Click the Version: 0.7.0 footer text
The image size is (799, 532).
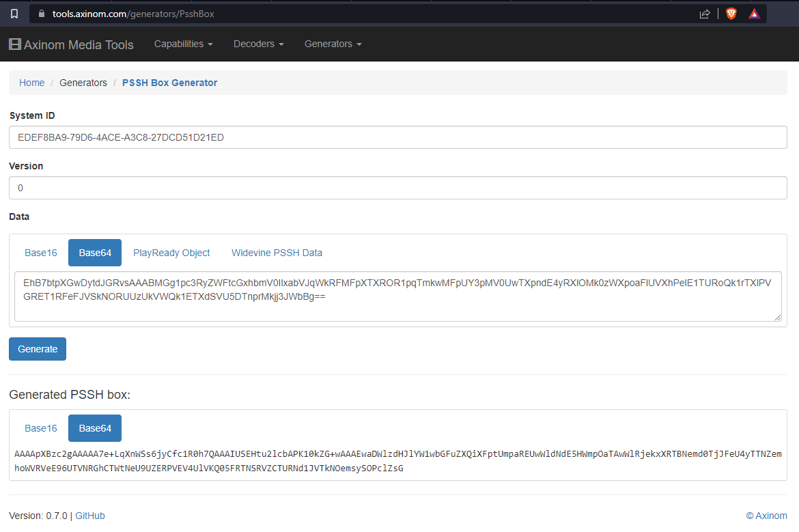tap(38, 516)
